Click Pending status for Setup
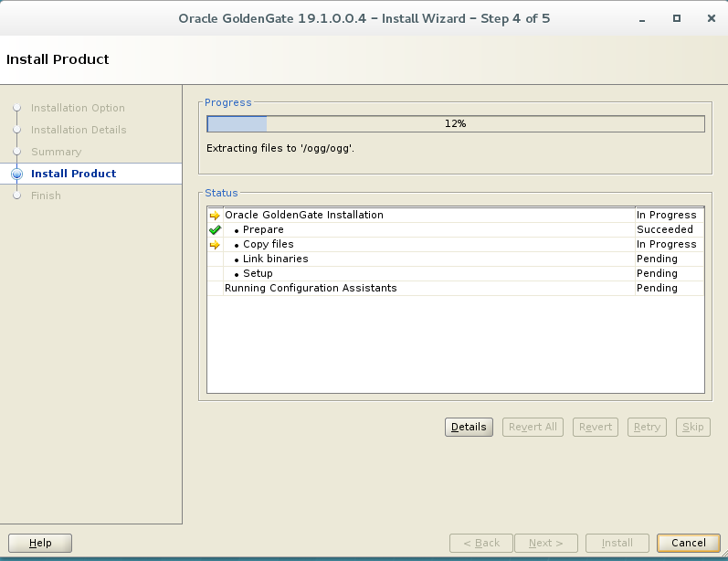 (x=657, y=273)
